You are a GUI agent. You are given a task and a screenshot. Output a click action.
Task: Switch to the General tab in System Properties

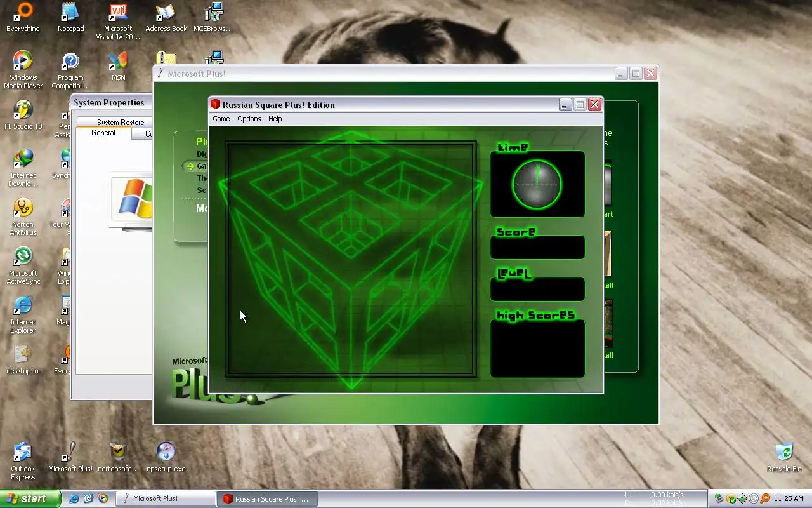103,133
